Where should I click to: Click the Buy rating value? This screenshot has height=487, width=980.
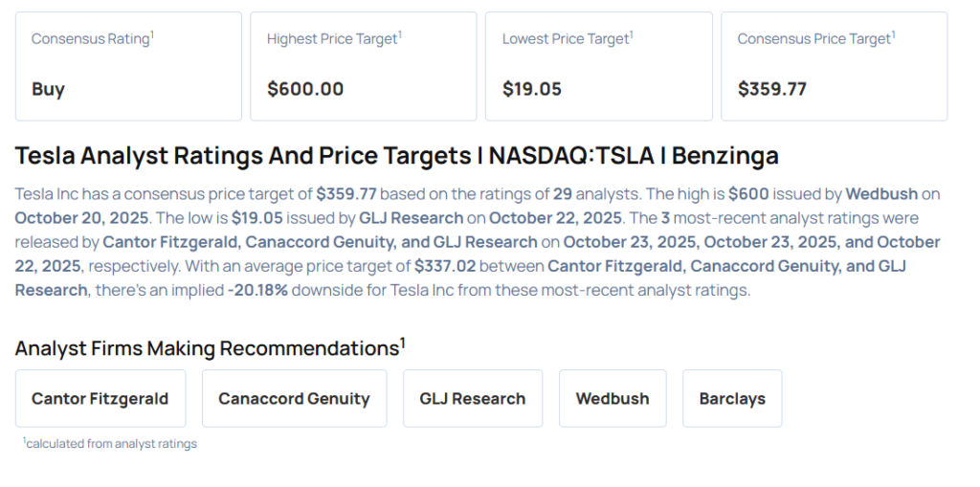click(x=48, y=89)
